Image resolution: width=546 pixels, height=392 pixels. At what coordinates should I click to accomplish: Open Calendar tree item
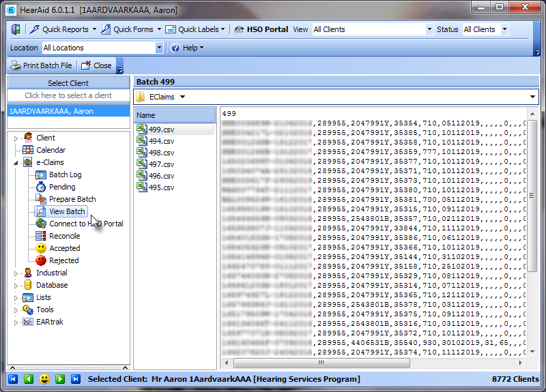pos(51,150)
